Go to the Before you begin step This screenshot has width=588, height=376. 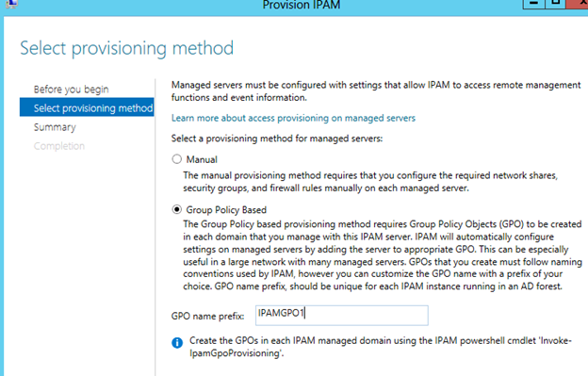pyautogui.click(x=72, y=90)
